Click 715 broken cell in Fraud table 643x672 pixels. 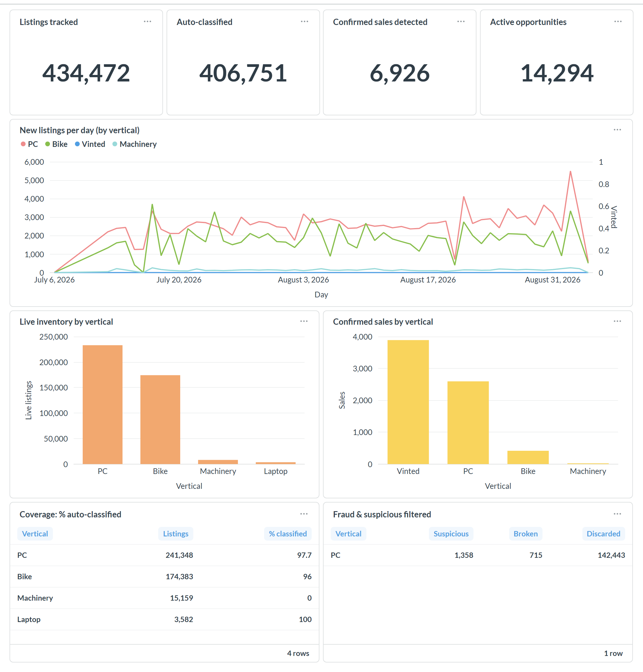point(536,555)
